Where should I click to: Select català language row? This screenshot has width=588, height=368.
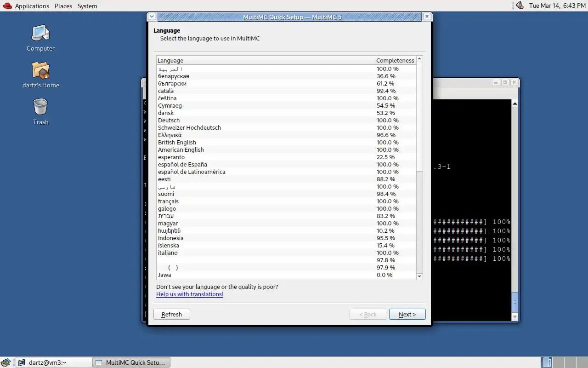286,91
